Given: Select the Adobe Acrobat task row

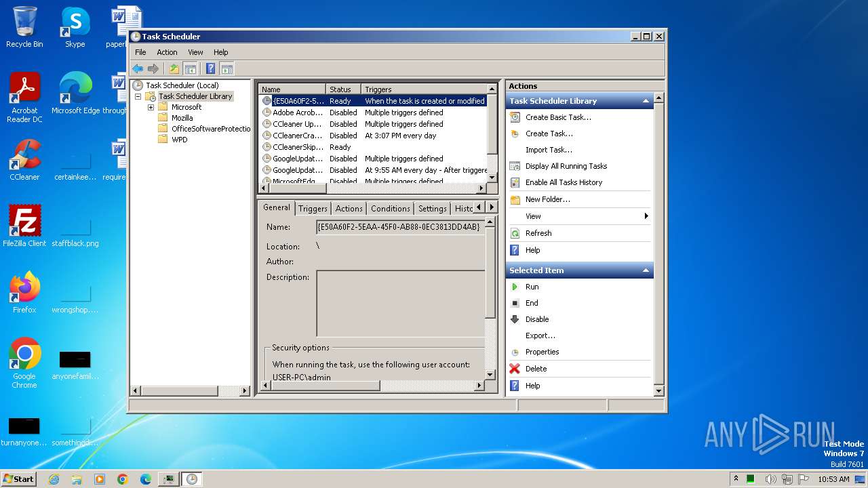Looking at the screenshot, I should [374, 113].
